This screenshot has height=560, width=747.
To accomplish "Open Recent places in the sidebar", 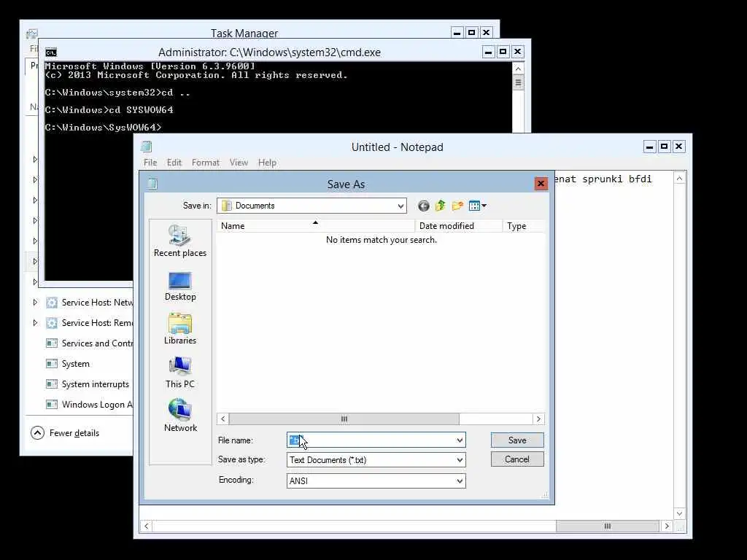I will [x=180, y=241].
